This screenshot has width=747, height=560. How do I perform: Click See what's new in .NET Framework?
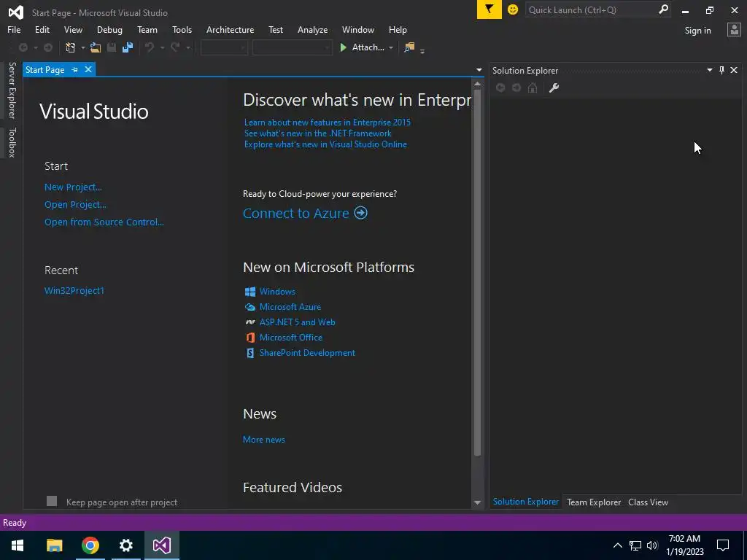point(318,133)
